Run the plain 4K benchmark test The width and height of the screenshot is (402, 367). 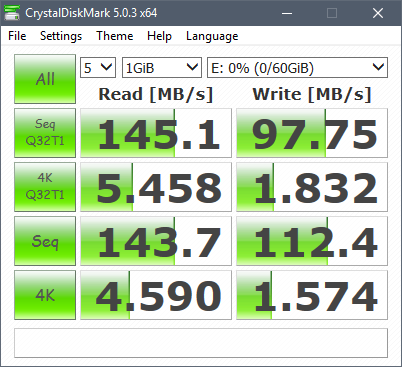[x=45, y=295]
